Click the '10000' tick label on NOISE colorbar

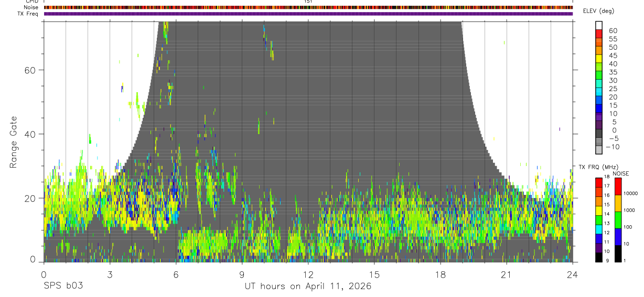(x=630, y=193)
